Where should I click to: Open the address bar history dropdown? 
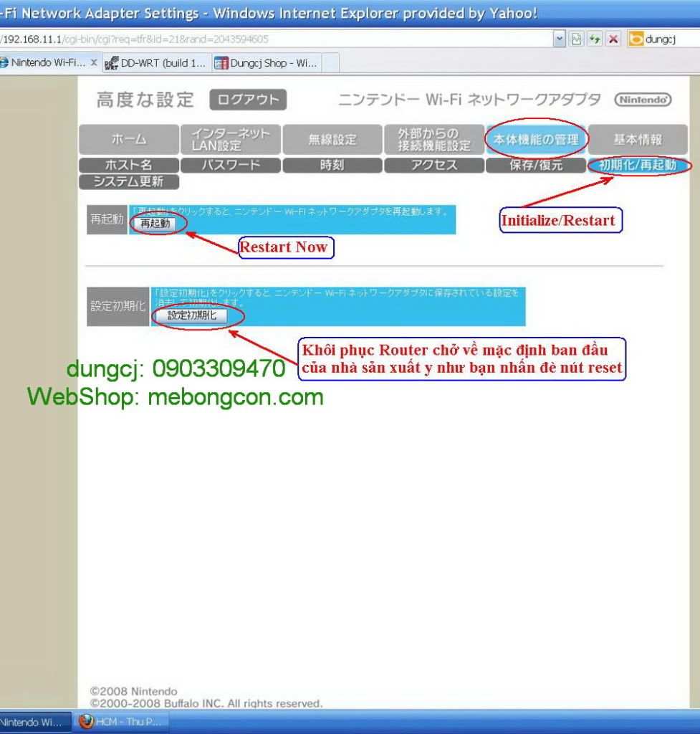(x=560, y=39)
